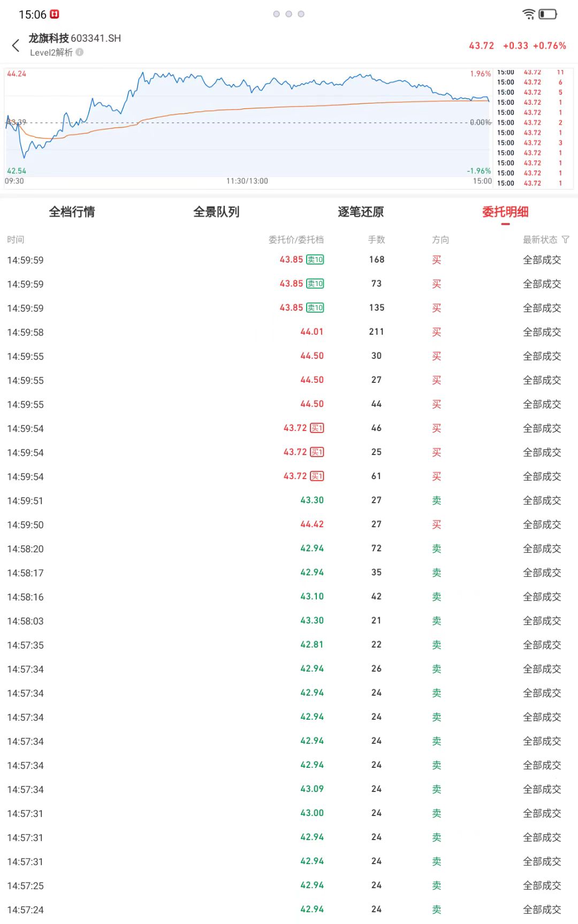The height and width of the screenshot is (924, 578).
Task: Tap the Level2解析 label
Action: click(x=51, y=52)
